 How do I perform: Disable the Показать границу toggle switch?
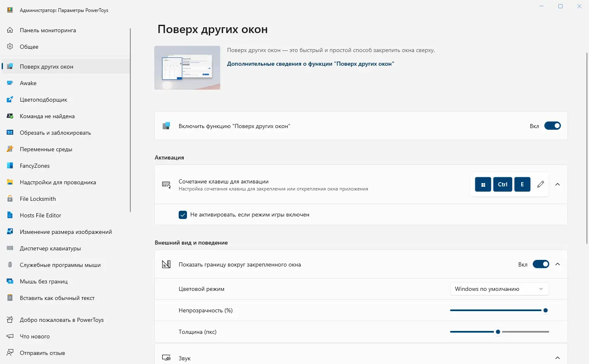(x=541, y=264)
